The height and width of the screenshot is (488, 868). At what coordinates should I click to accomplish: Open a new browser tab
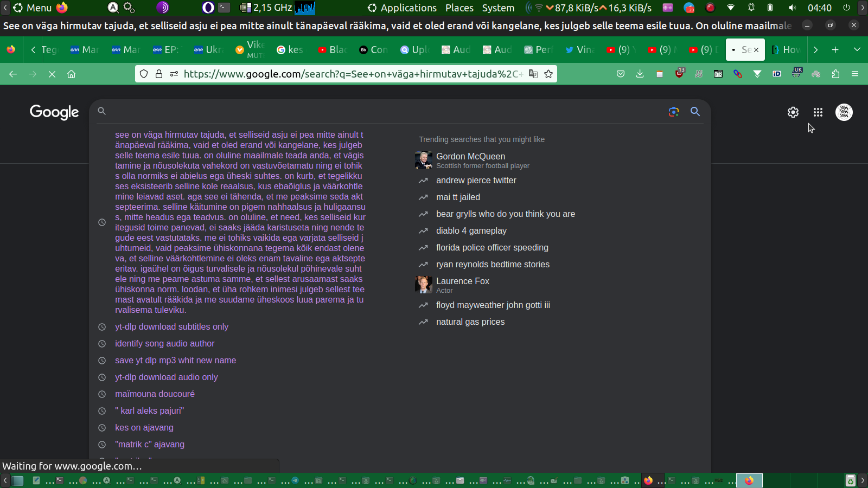[x=835, y=50]
